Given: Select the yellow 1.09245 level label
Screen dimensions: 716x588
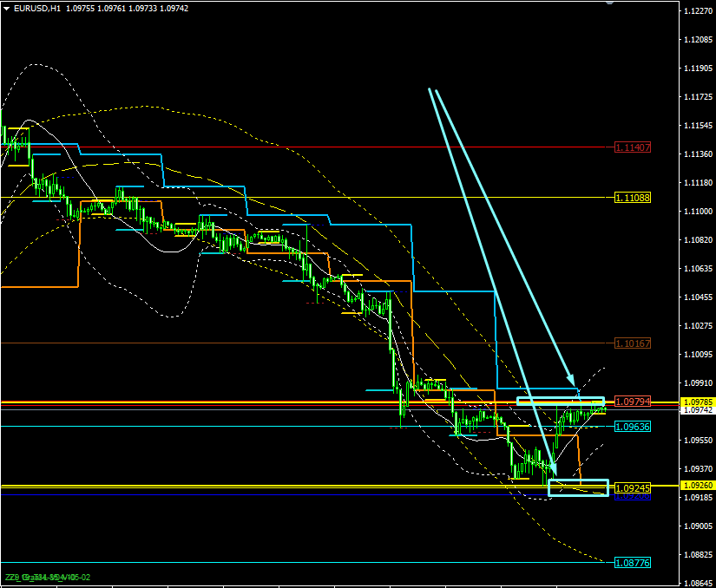Looking at the screenshot, I should (x=633, y=488).
